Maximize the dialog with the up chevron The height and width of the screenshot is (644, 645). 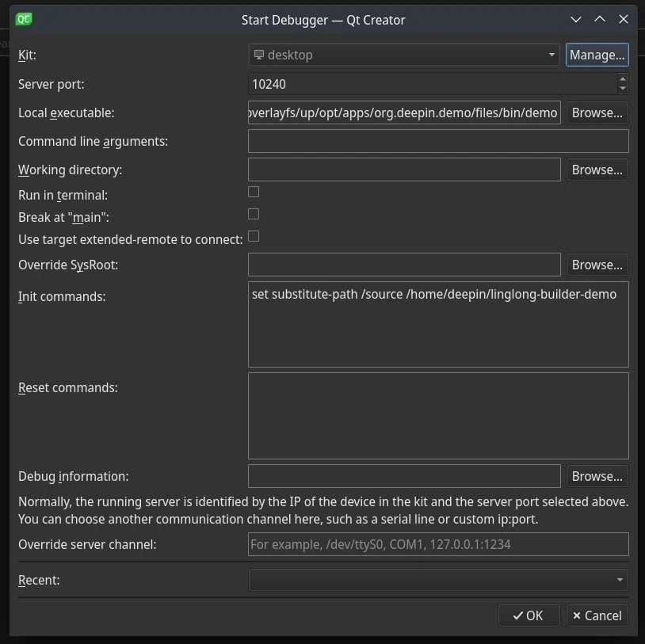(600, 19)
